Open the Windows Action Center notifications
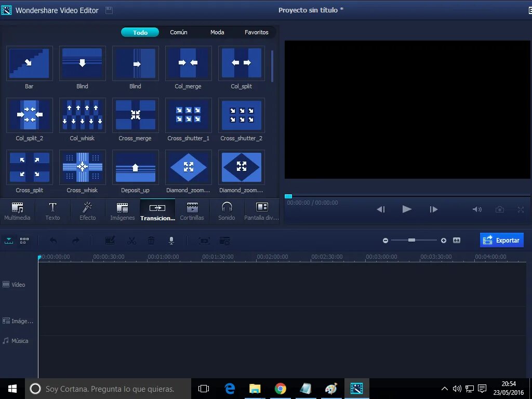Viewport: 532px width, 399px height. pyautogui.click(x=482, y=389)
